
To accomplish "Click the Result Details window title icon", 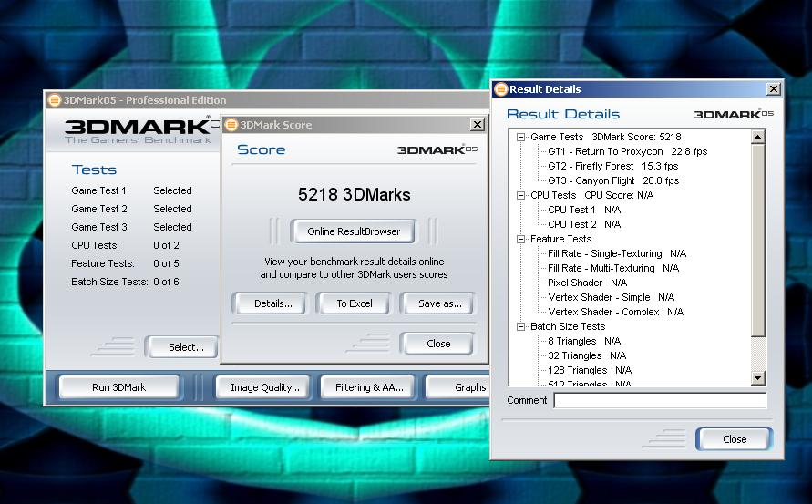I will tap(500, 89).
